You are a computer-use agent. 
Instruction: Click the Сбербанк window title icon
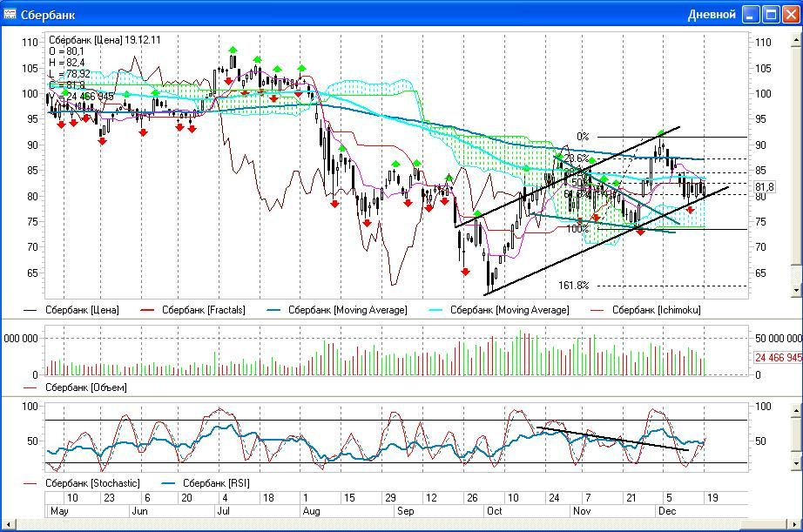click(x=10, y=14)
